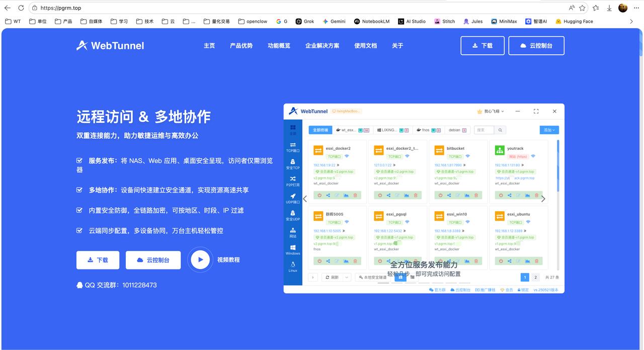
Task: Add this page to favorites with star icon
Action: click(582, 8)
